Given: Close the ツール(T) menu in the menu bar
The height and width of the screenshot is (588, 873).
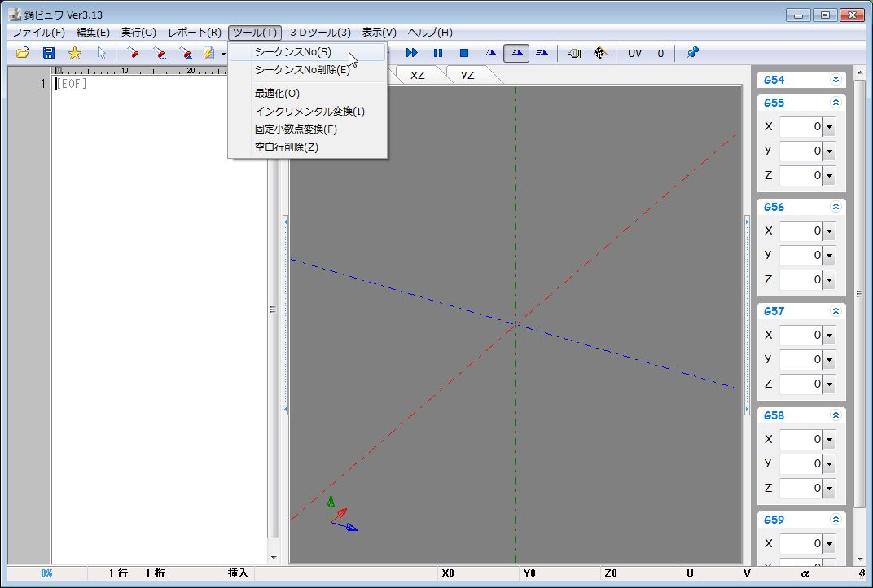Looking at the screenshot, I should pos(255,33).
